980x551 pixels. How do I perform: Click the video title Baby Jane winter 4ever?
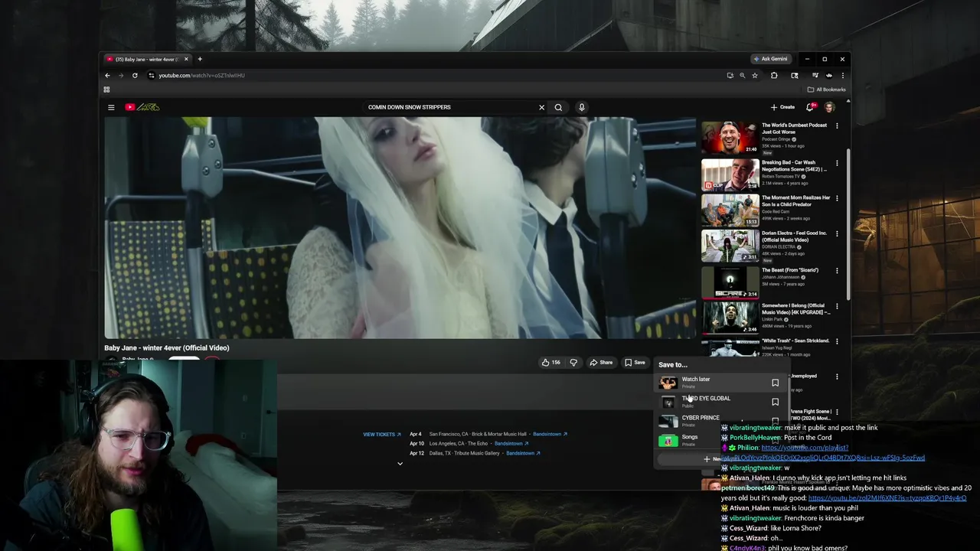click(x=167, y=348)
